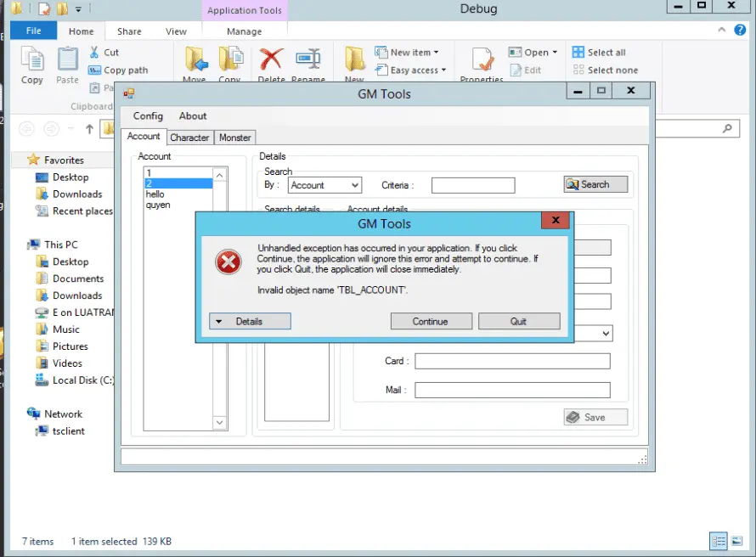Click the Criteria search input field

pos(473,185)
